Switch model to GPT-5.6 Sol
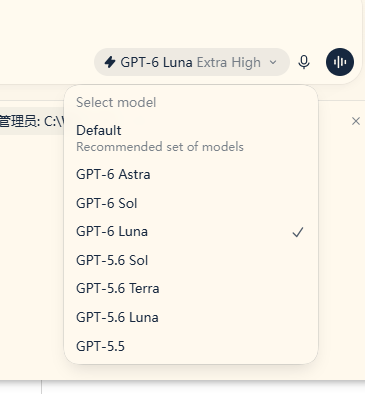 (x=191, y=260)
